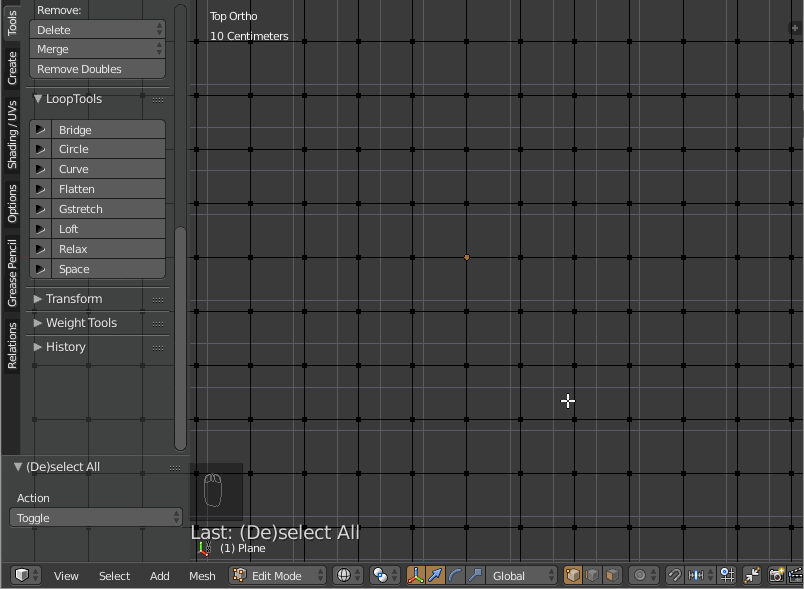Toggle auto-merge editing icon

752,575
